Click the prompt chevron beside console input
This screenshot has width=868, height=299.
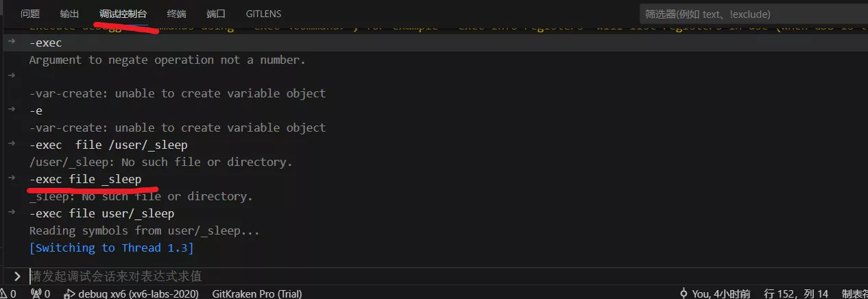coord(17,276)
